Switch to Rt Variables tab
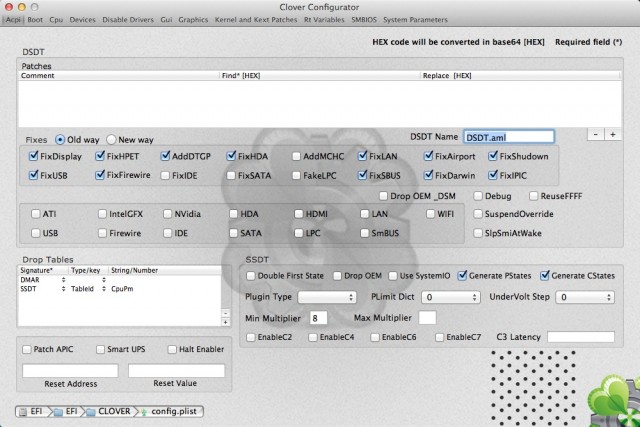This screenshot has width=640, height=427. [324, 20]
